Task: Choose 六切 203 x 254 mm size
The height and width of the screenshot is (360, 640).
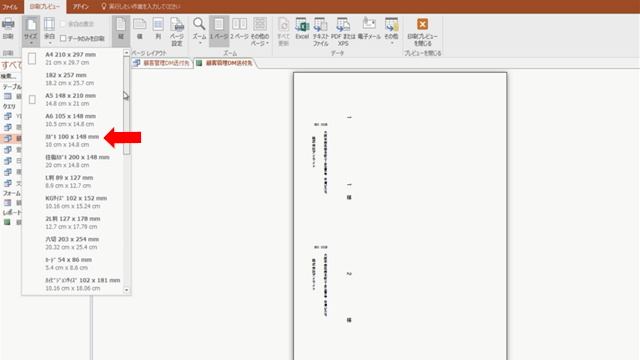Action: click(73, 243)
